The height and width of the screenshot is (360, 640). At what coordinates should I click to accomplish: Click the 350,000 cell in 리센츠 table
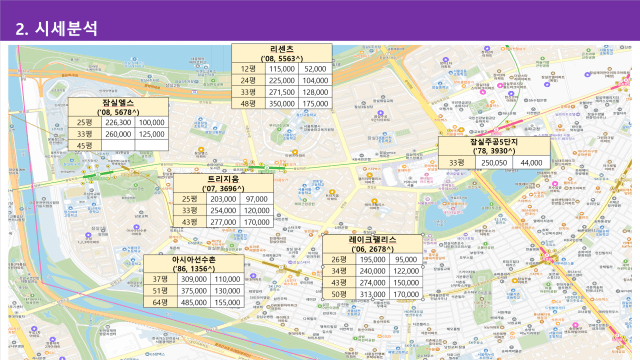pyautogui.click(x=282, y=104)
